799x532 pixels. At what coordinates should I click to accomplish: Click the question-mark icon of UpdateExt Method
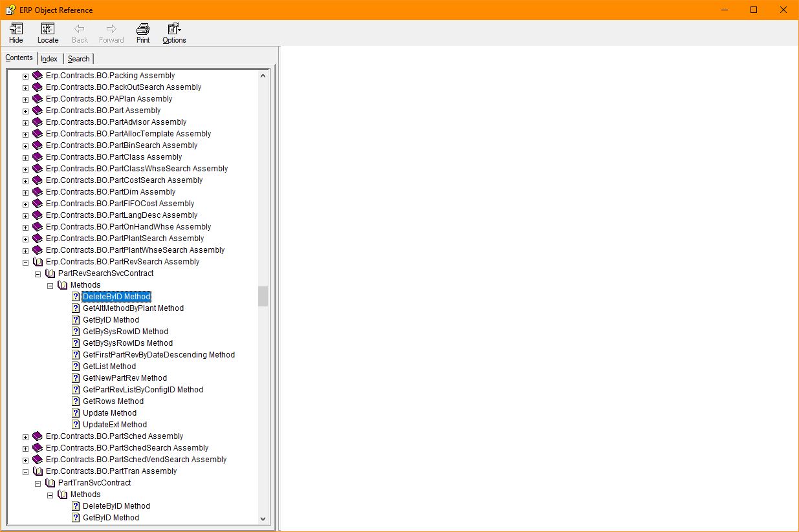tap(76, 425)
